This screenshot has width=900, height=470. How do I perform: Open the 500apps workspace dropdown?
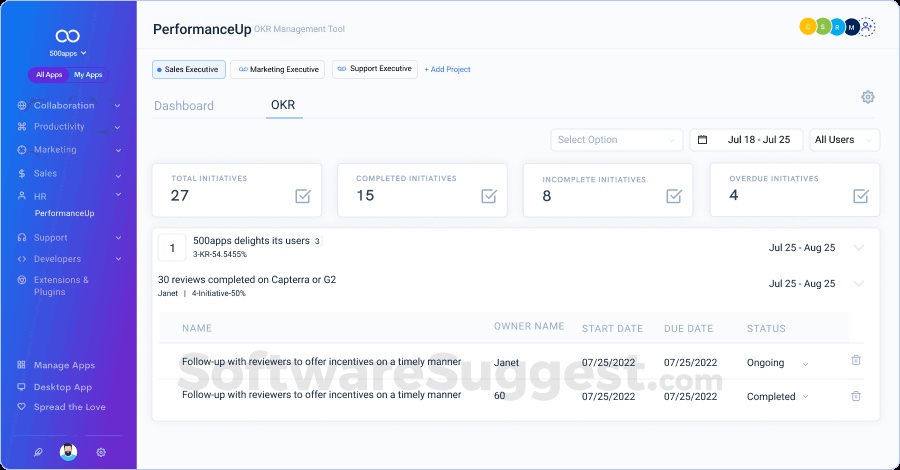click(x=68, y=53)
